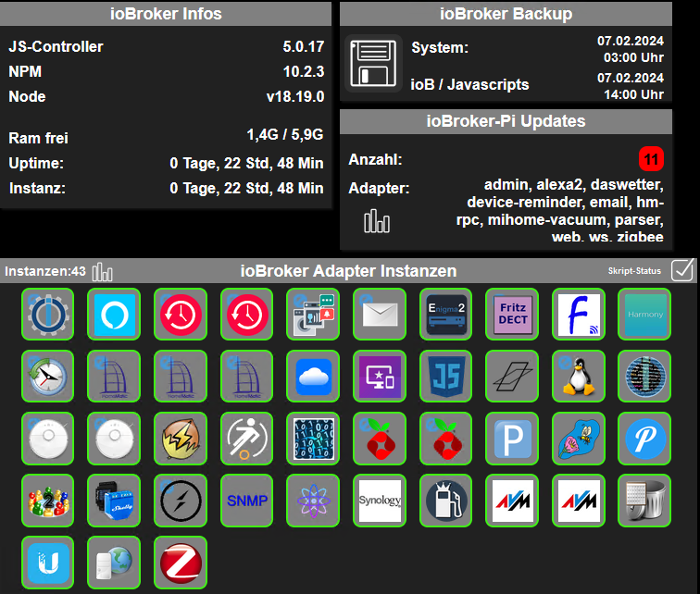Screen dimensions: 700x594
Task: Click bar chart icon below Adapter label
Action: [377, 221]
